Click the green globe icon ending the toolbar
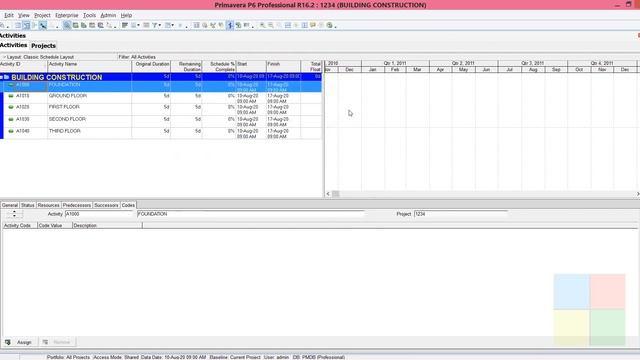 click(329, 25)
